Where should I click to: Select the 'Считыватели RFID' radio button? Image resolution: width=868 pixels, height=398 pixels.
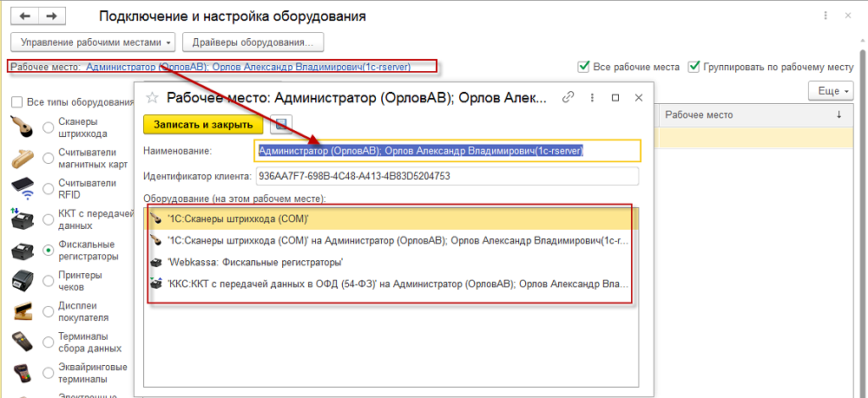[48, 189]
